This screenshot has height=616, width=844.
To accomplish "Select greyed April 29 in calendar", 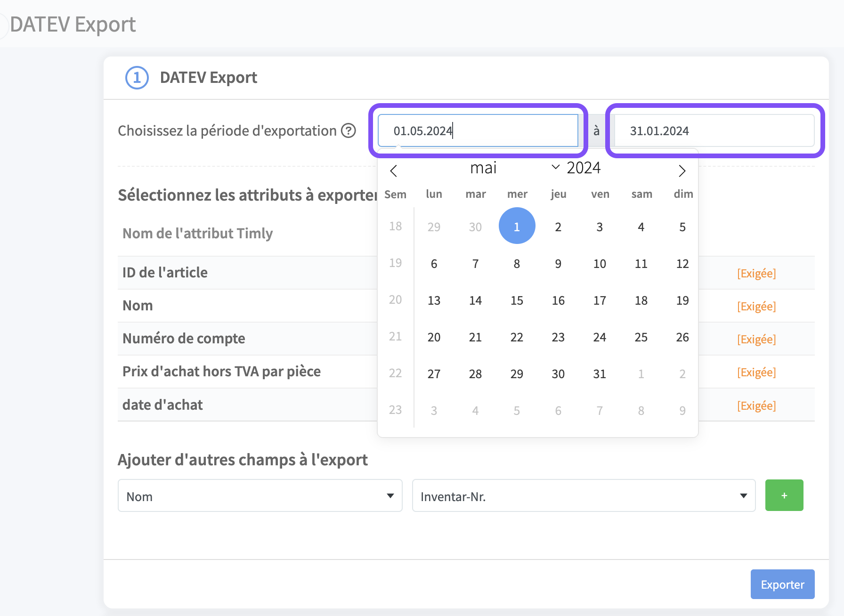I will [434, 227].
